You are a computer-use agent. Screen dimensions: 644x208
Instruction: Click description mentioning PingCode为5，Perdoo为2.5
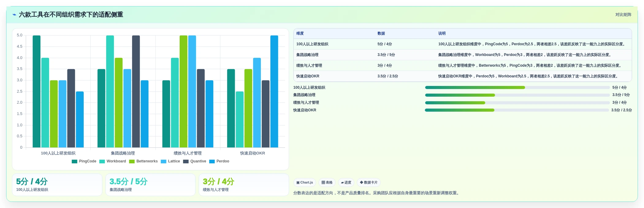[532, 44]
